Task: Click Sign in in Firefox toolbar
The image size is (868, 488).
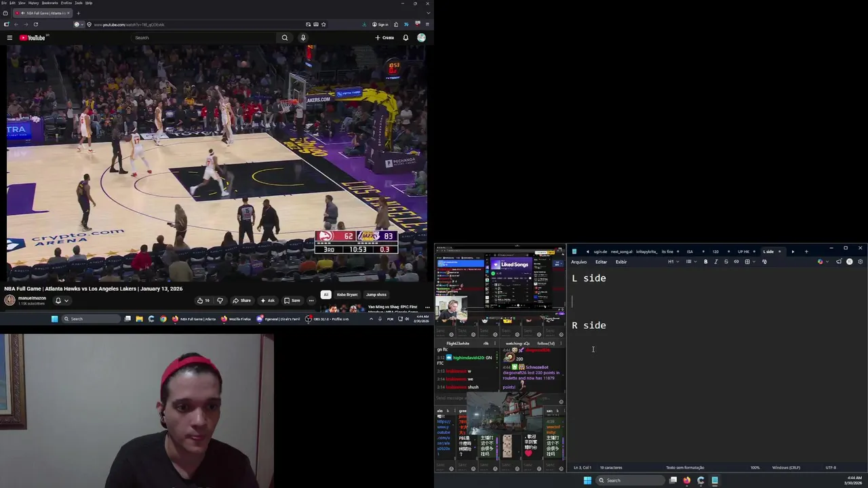Action: [x=380, y=24]
